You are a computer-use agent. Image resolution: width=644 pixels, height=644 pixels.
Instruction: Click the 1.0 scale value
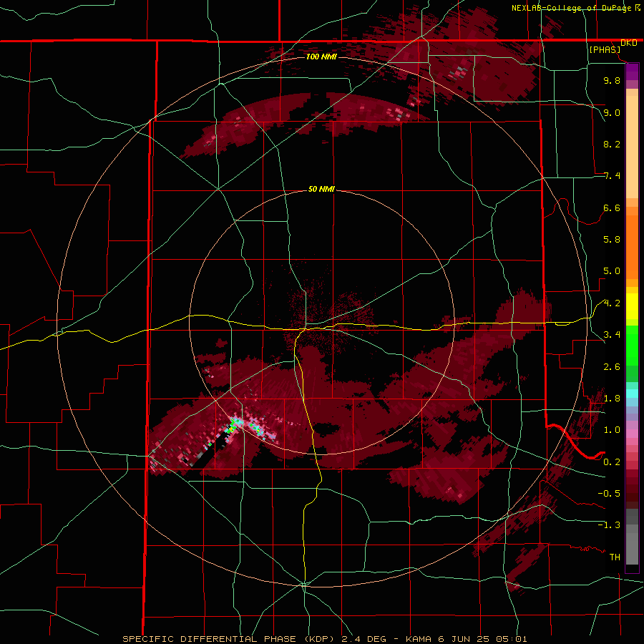612,430
